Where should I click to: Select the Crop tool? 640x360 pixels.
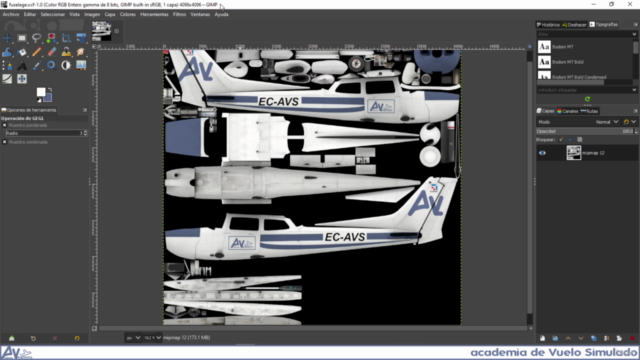tap(66, 38)
